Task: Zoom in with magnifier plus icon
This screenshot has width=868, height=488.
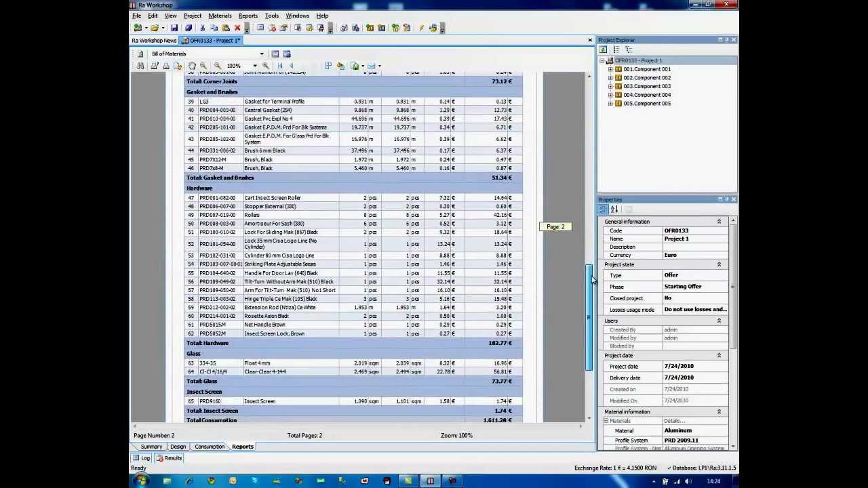Action: tap(203, 66)
